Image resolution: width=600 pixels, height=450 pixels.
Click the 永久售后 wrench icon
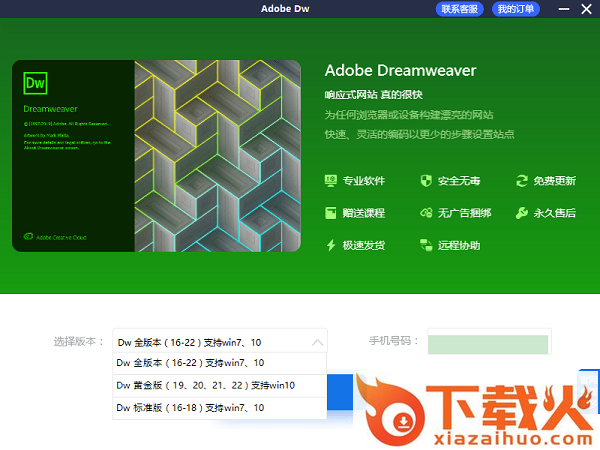coord(521,213)
